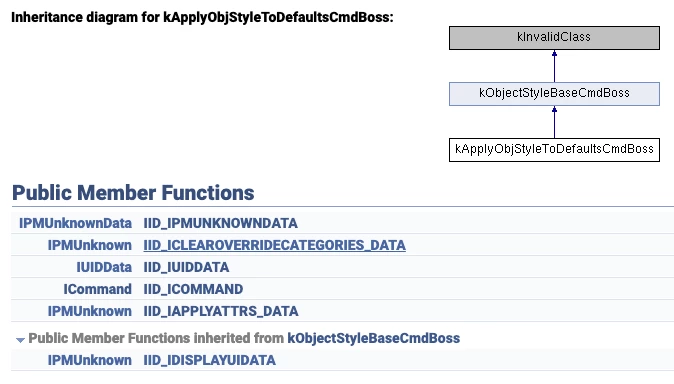Open the IID_IAPPLYATTRS_DATA identifier link

(x=221, y=311)
